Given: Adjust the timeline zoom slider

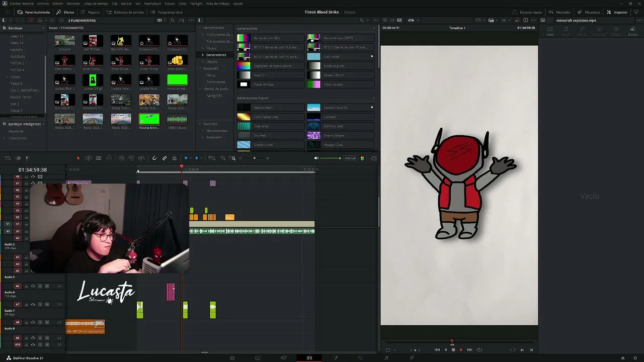Looking at the screenshot, I should pyautogui.click(x=255, y=158).
